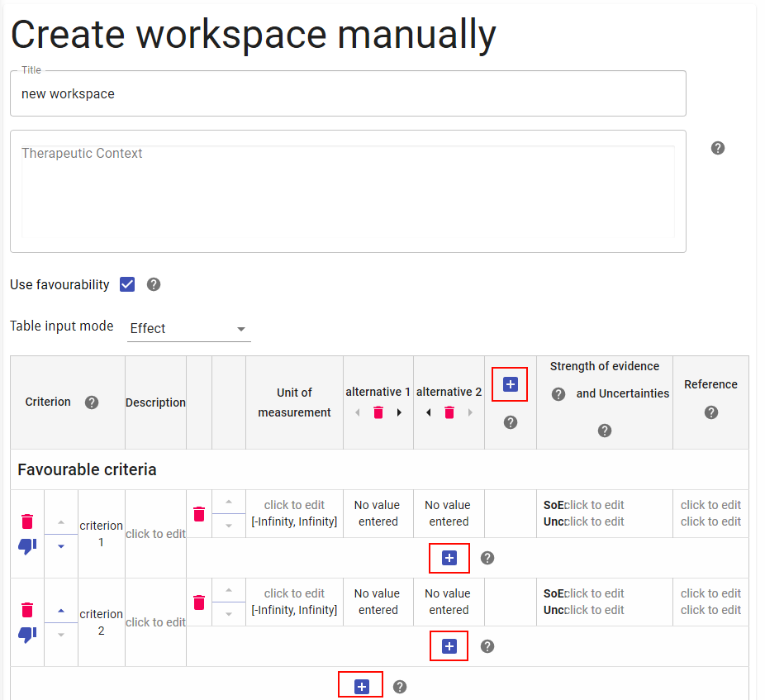765x700 pixels.
Task: Edit criterion 1 description text
Action: 155,534
